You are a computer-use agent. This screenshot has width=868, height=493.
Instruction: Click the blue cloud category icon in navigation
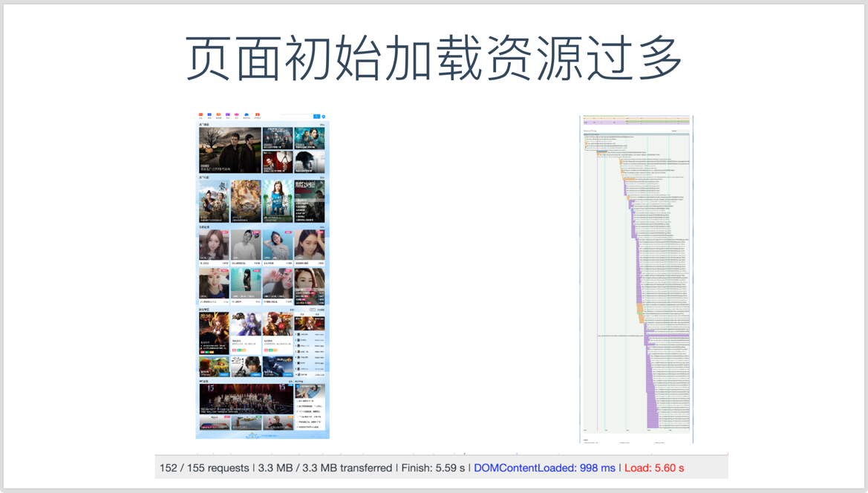click(247, 115)
